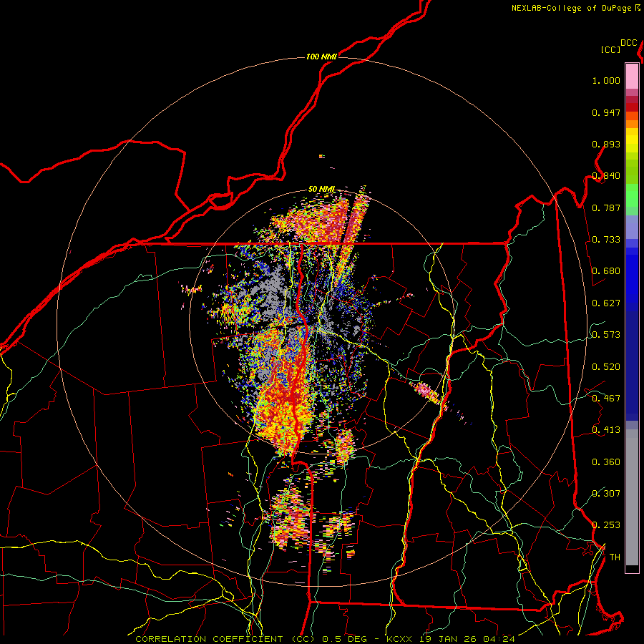The width and height of the screenshot is (644, 644).
Task: Click the 0.307 scale value
Action: [x=606, y=494]
